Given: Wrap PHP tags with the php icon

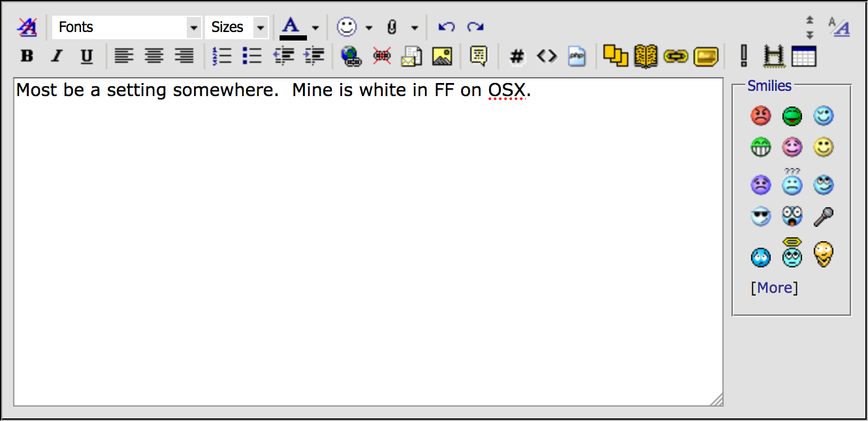Looking at the screenshot, I should coord(576,57).
